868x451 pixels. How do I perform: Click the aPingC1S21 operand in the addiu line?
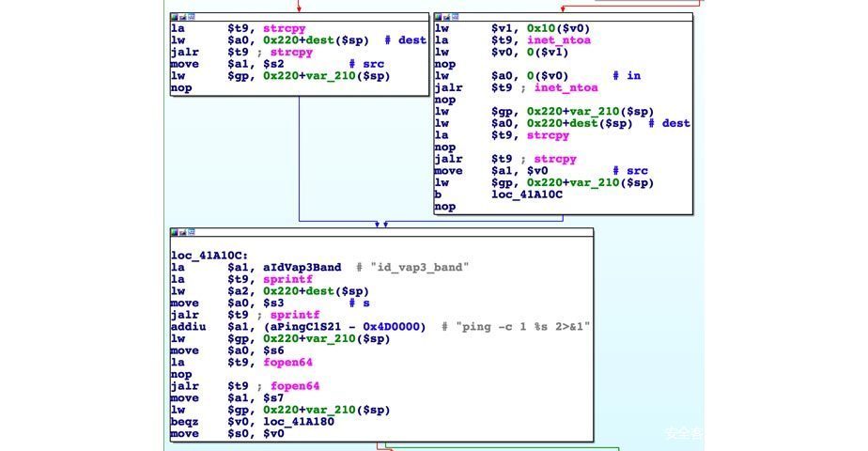[x=308, y=326]
